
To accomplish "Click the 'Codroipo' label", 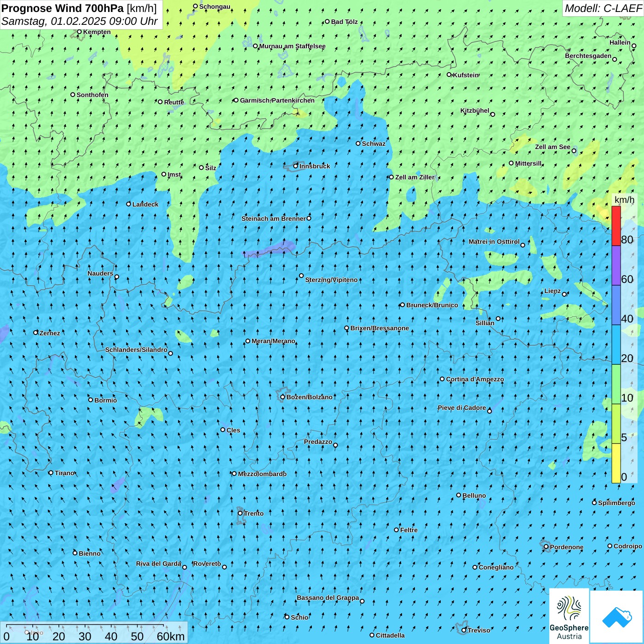I will point(628,546).
